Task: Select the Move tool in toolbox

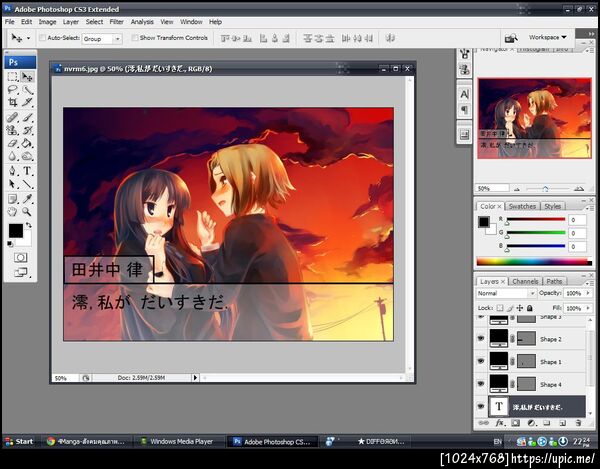Action: click(27, 77)
